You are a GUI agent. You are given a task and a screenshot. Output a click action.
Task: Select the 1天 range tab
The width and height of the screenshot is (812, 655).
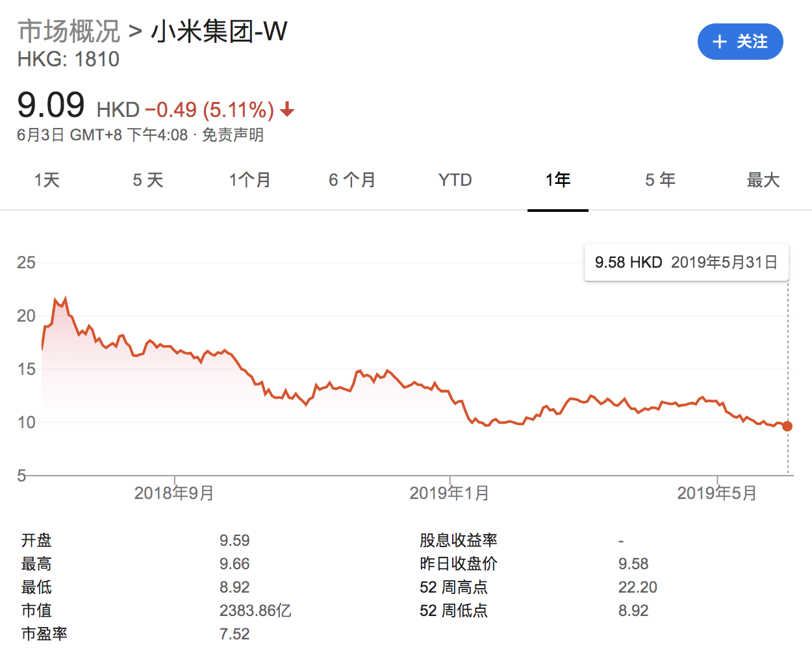tap(47, 180)
